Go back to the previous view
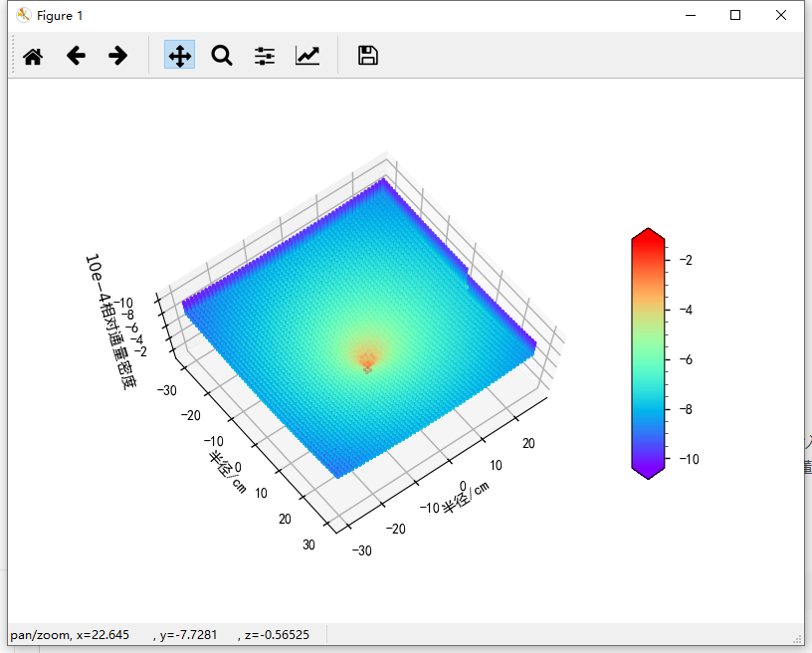The width and height of the screenshot is (812, 653). [x=76, y=55]
